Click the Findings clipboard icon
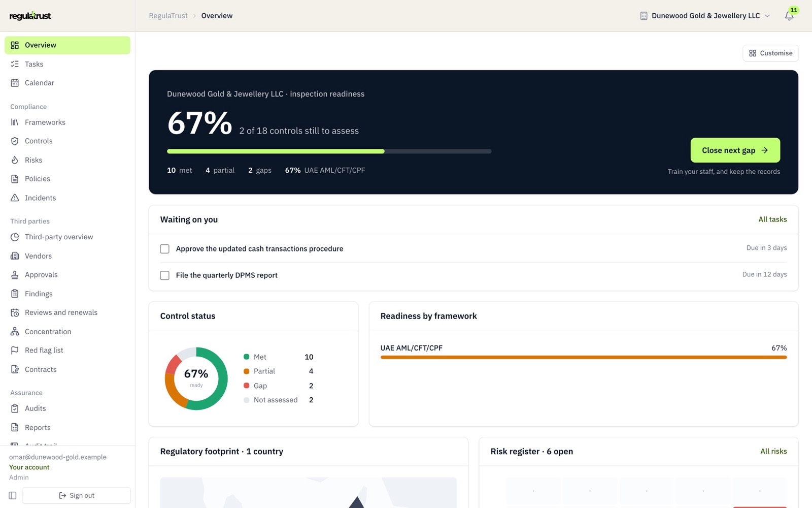Screen dimensions: 812x508 pyautogui.click(x=15, y=294)
